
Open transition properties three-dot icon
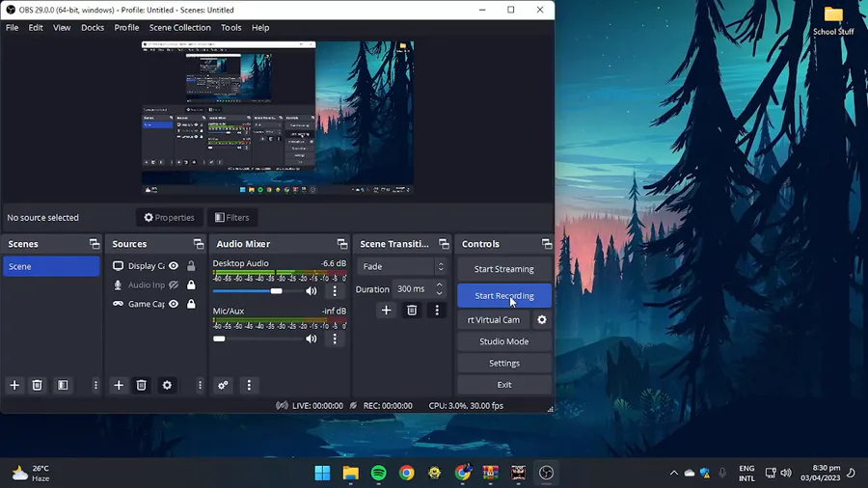(437, 311)
